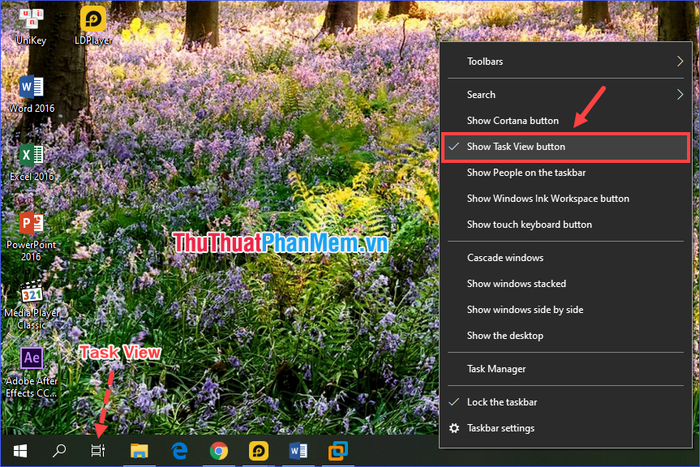700x467 pixels.
Task: Open LDPlayer from the taskbar
Action: [x=258, y=451]
